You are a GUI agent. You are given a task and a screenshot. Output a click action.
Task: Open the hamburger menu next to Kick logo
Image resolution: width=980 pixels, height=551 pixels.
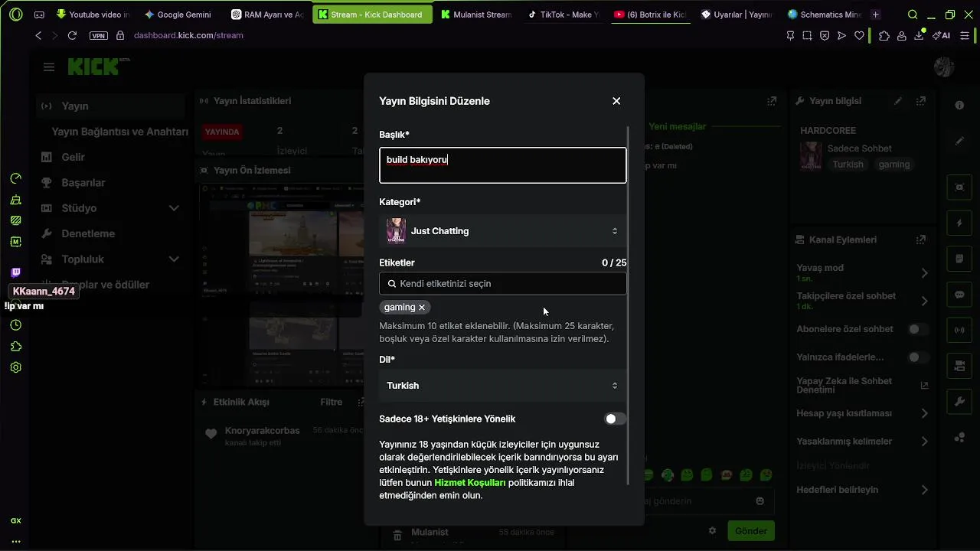tap(49, 67)
